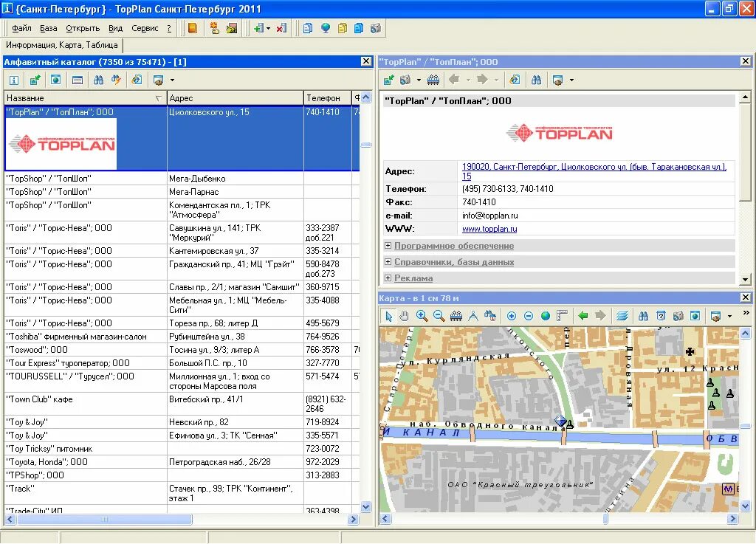The height and width of the screenshot is (544, 756).
Task: Click info panel scrollbar down arrow
Action: point(746,279)
